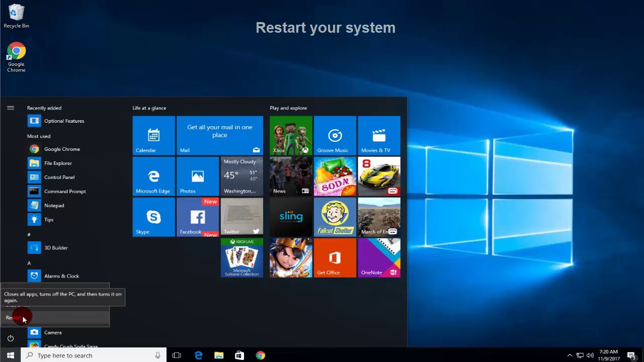Launch Microsoft Solitaire Collection tile
Screen dimensions: 644x362
[242, 258]
